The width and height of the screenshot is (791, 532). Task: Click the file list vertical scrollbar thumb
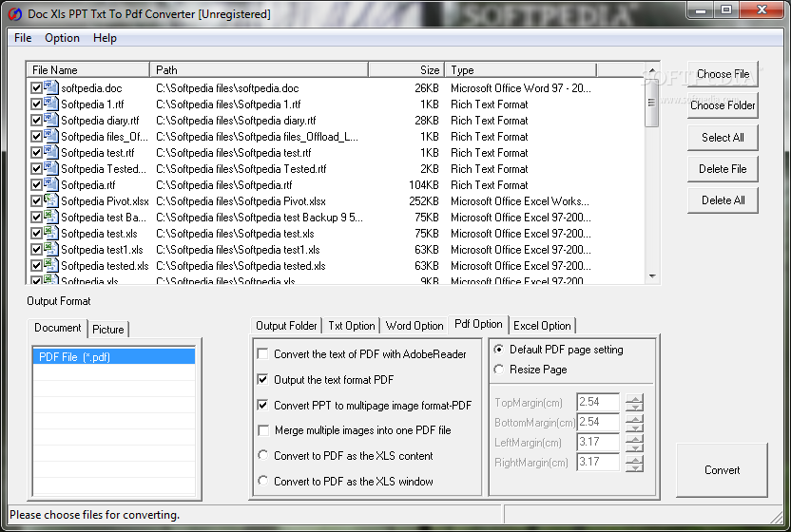tap(652, 103)
